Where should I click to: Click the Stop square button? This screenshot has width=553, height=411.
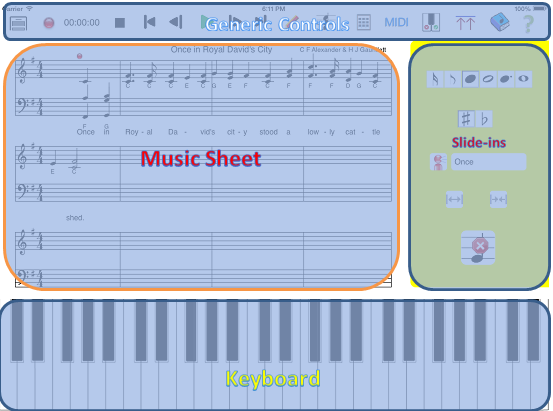pyautogui.click(x=120, y=23)
